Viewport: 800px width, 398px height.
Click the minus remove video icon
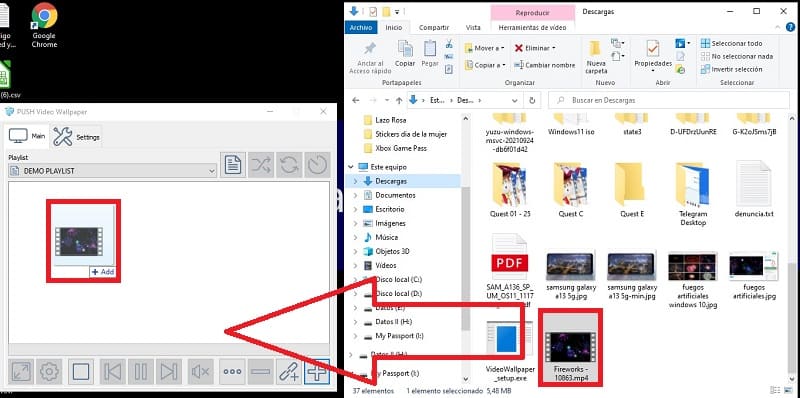point(261,372)
